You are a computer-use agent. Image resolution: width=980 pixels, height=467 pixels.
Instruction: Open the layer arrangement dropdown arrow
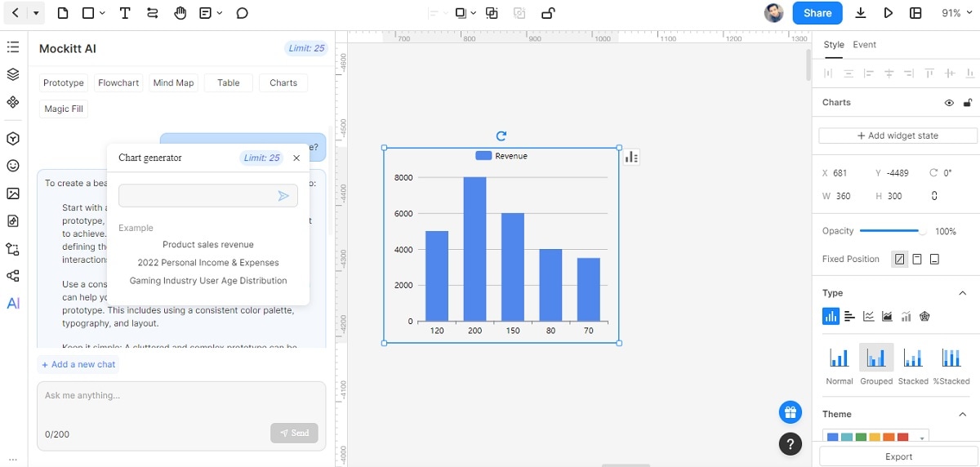[473, 13]
